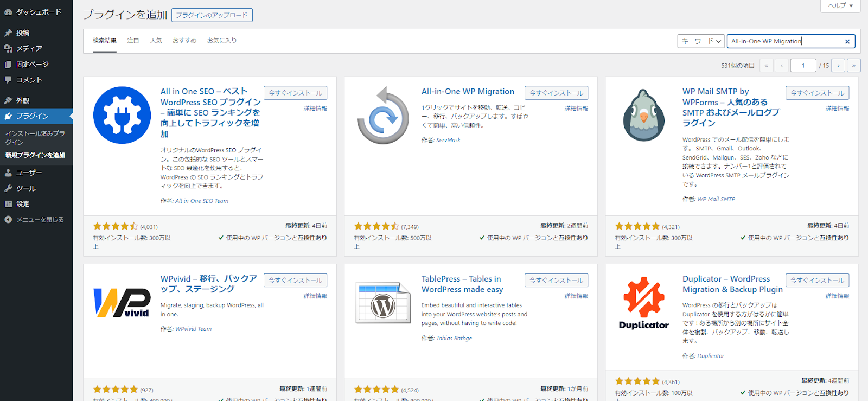Install WPvivid plugin now
868x401 pixels.
[296, 281]
